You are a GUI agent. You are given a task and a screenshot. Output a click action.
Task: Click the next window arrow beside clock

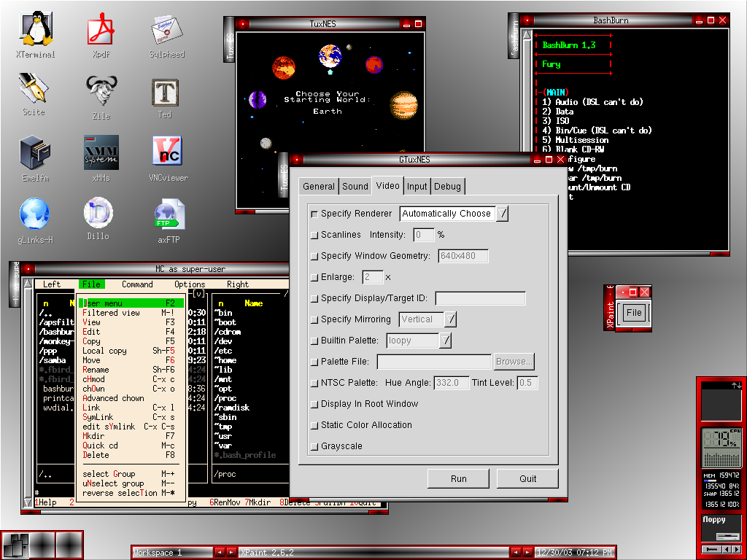click(527, 553)
